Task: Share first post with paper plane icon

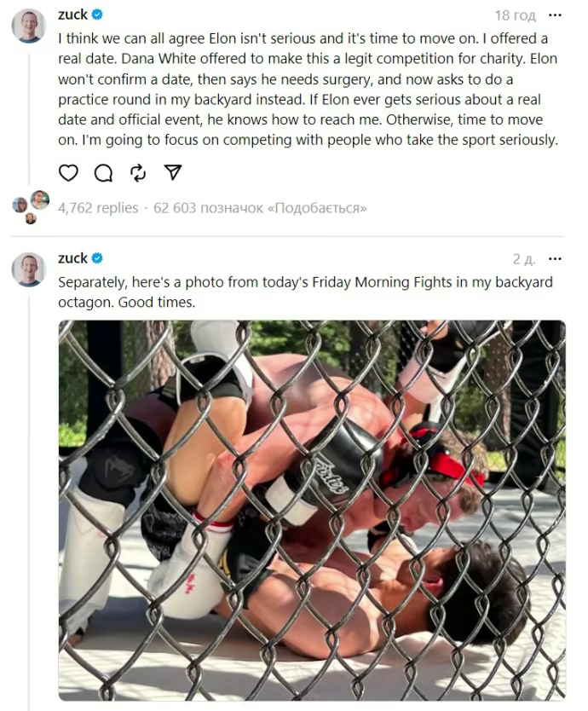Action: pyautogui.click(x=173, y=172)
